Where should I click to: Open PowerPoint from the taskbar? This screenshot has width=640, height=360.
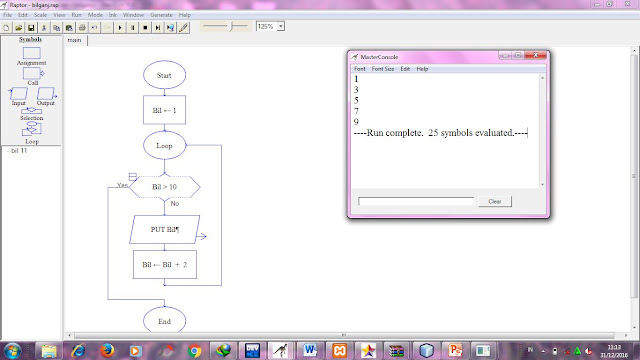tap(455, 351)
